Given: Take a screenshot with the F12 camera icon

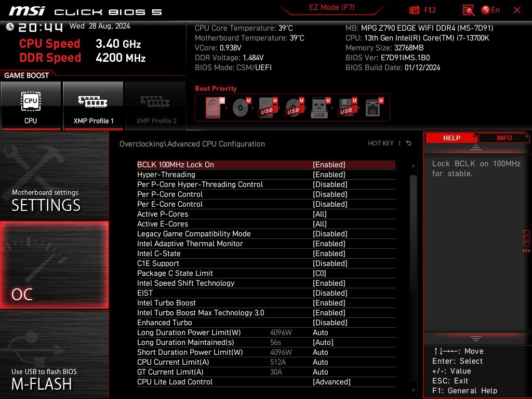Looking at the screenshot, I should coord(414,10).
